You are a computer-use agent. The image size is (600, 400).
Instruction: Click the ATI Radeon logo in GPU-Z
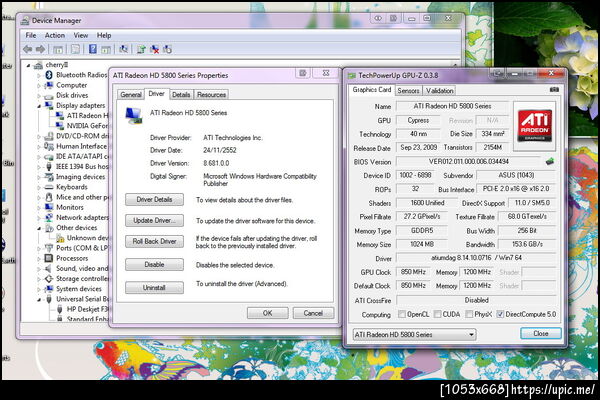[x=535, y=126]
